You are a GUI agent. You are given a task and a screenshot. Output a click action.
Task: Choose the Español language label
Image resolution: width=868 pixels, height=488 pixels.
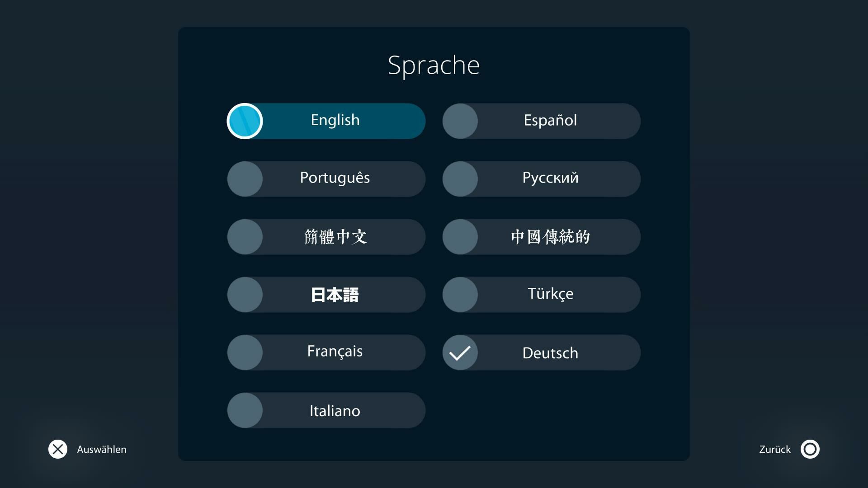(550, 120)
